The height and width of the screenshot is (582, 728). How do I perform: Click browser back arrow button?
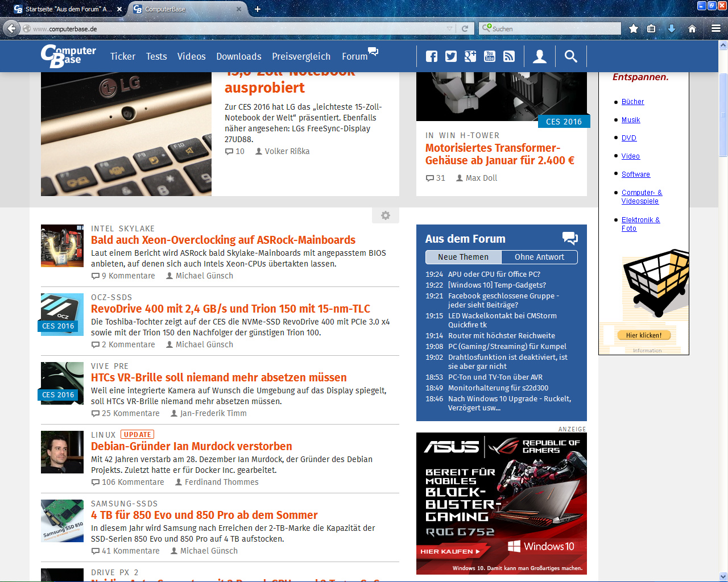11,28
